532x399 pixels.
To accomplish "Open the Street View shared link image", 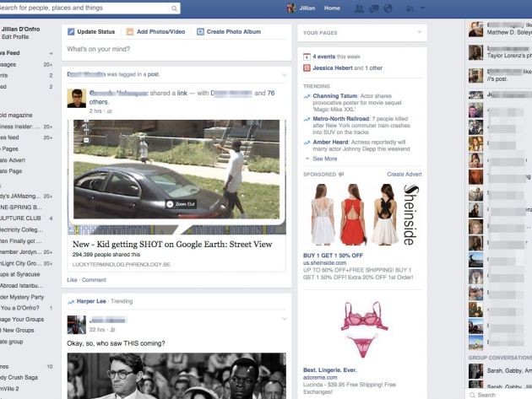I will tap(176, 177).
